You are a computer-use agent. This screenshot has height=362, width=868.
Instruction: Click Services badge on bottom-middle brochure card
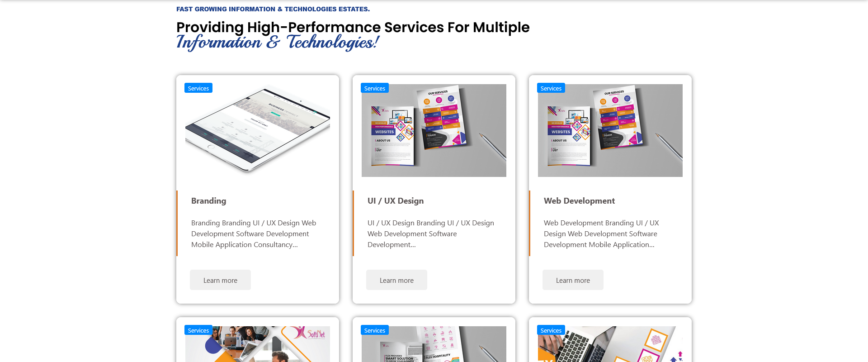coord(375,330)
